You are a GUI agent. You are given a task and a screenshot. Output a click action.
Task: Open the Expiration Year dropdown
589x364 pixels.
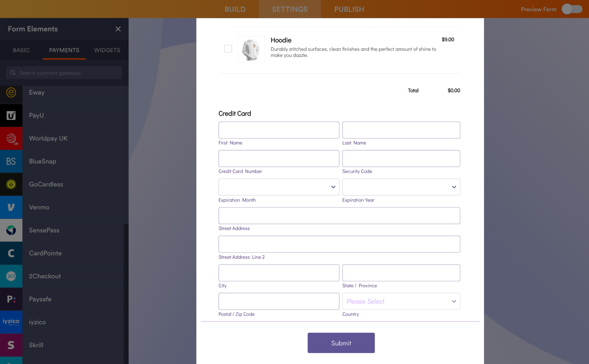[x=401, y=187]
